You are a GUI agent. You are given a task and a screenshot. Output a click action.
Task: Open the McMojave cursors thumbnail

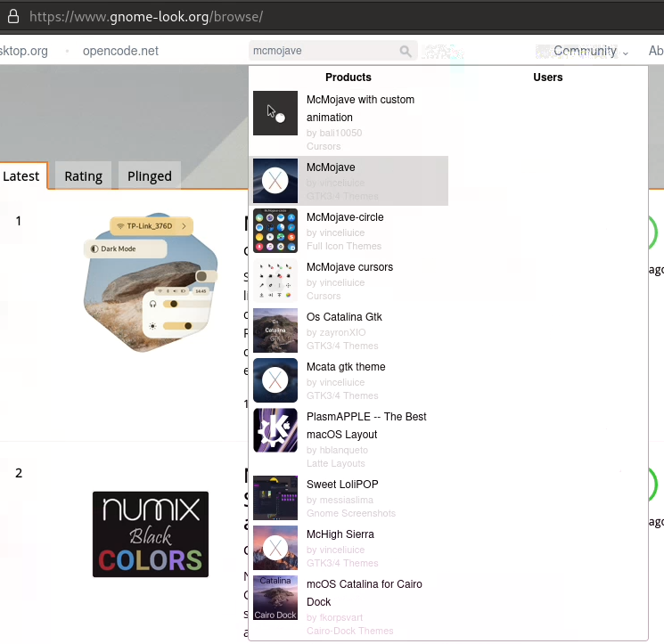pos(275,281)
